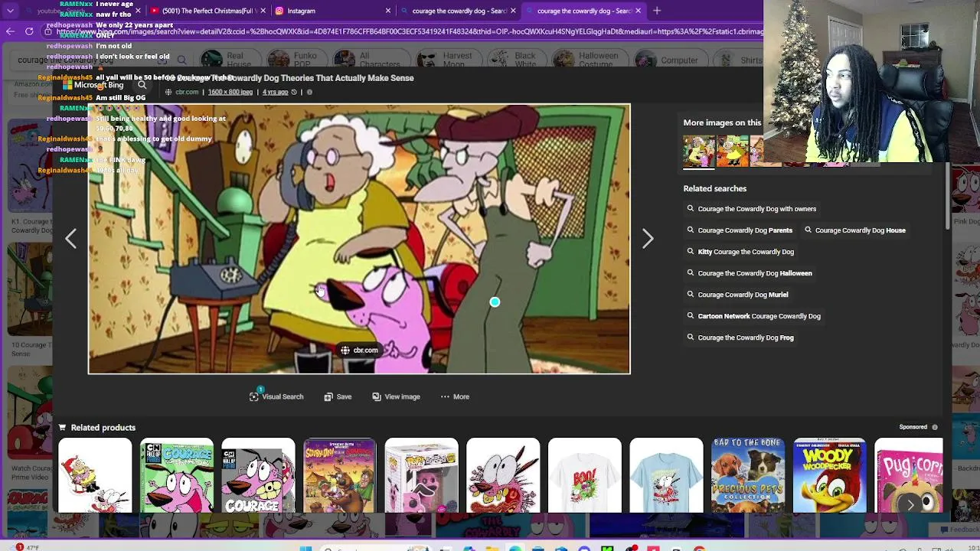Open first thumbnail under More images on this
The width and height of the screenshot is (980, 551).
point(699,151)
